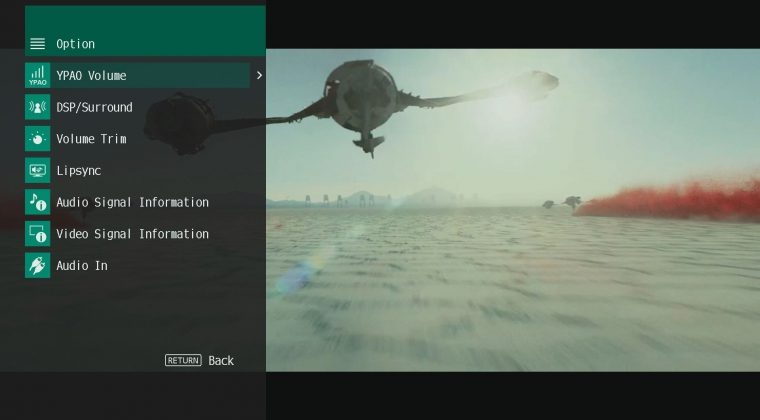760x420 pixels.
Task: Expand YPAO Volume using the right chevron
Action: (259, 75)
